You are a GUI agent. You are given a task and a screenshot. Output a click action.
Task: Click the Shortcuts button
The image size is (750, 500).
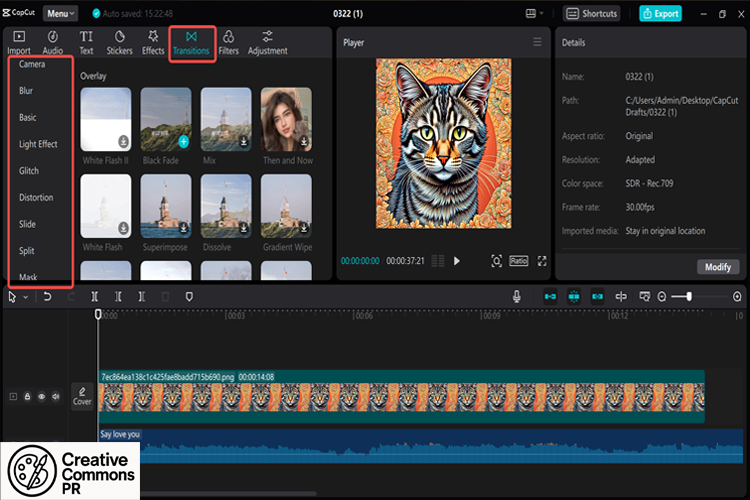[x=592, y=13]
